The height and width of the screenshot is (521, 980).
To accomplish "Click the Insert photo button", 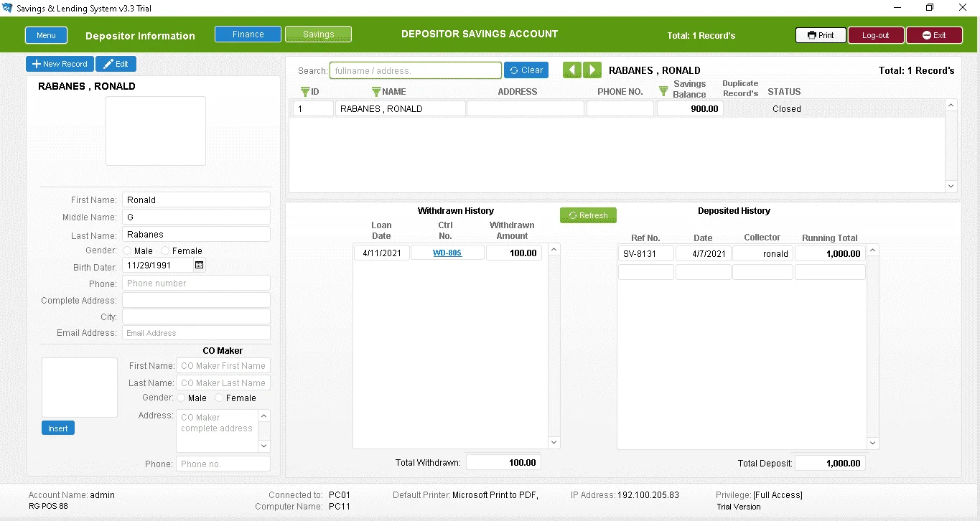I will pos(58,428).
